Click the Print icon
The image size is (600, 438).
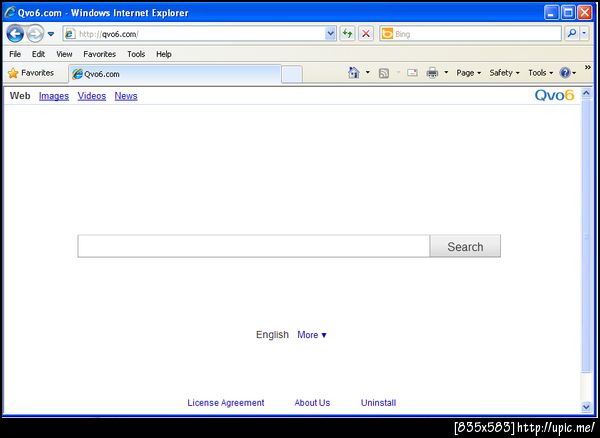click(x=432, y=72)
